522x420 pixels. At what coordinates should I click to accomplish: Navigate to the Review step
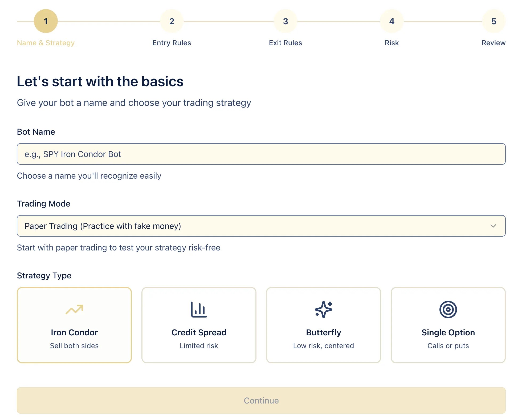point(494,43)
